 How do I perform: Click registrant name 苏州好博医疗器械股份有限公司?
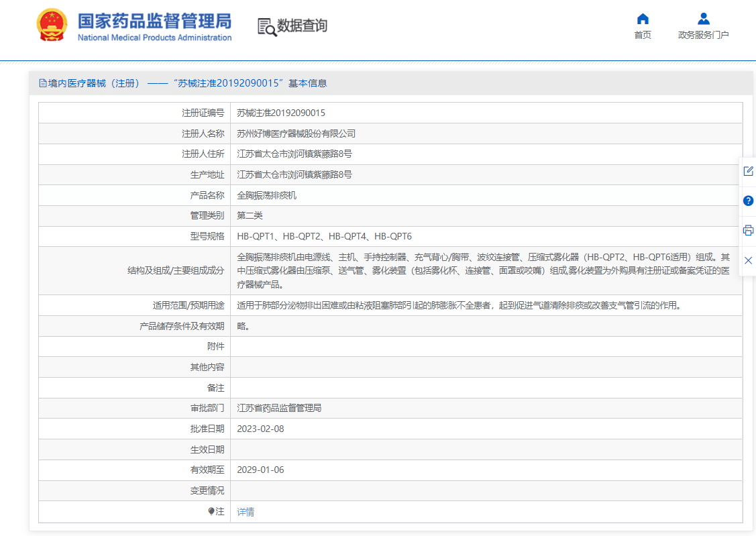(296, 133)
